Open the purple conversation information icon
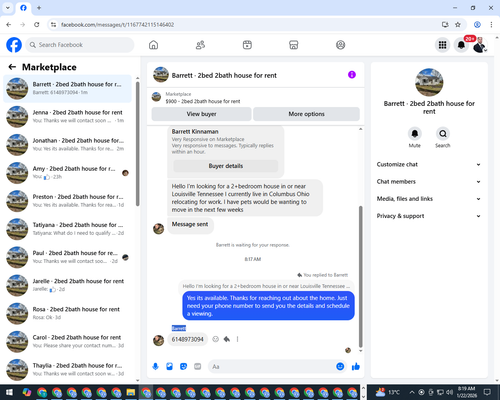Screen dimensions: 500x400 click(352, 75)
